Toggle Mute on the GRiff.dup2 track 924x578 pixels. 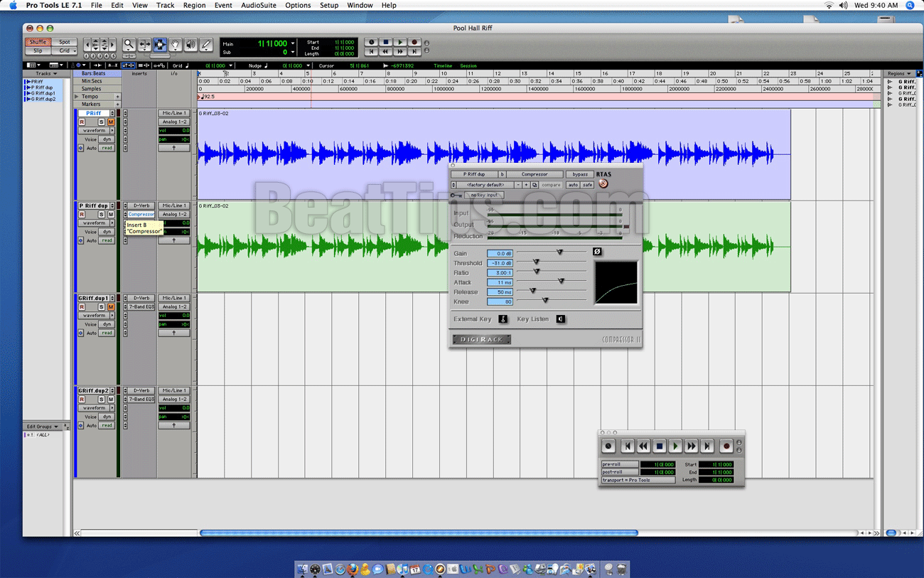click(x=111, y=400)
